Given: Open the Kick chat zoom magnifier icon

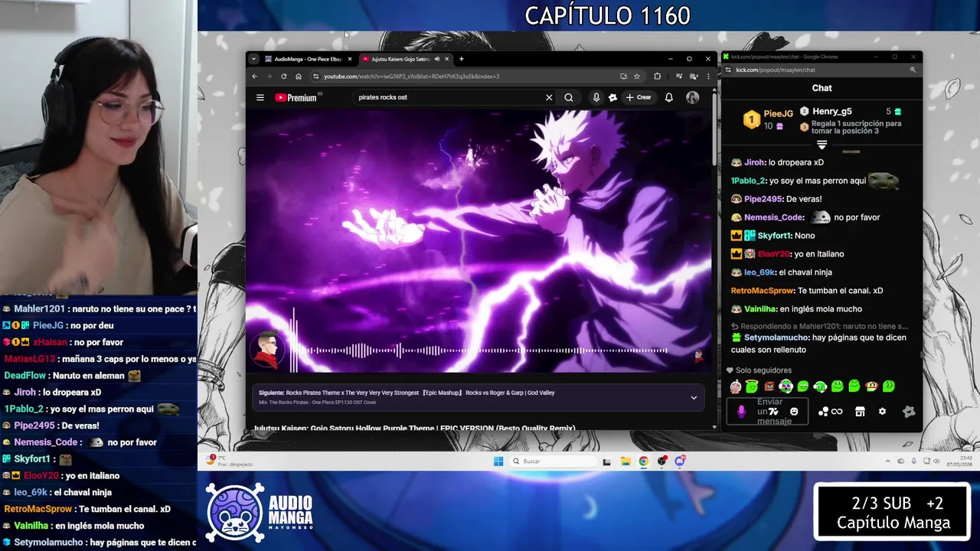Looking at the screenshot, I should pos(913,70).
